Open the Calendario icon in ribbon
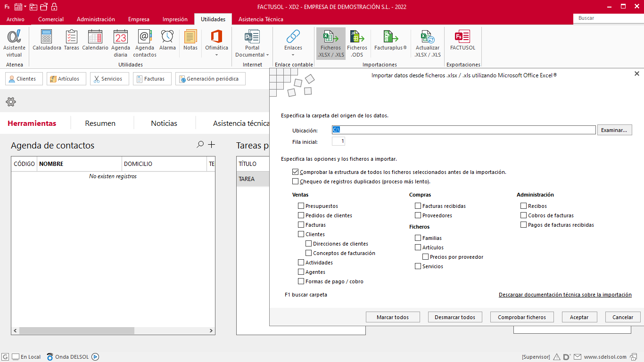 click(x=95, y=40)
